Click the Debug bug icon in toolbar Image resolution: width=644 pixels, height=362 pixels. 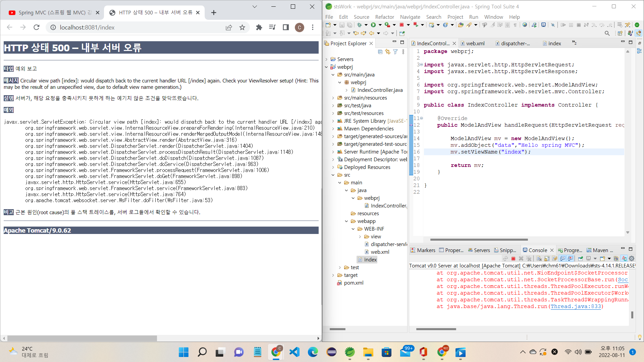359,25
